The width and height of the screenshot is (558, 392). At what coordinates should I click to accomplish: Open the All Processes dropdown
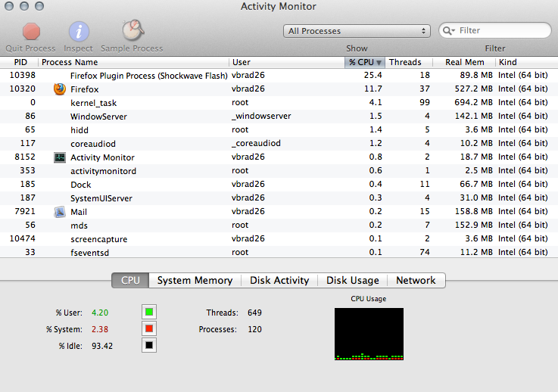click(357, 31)
